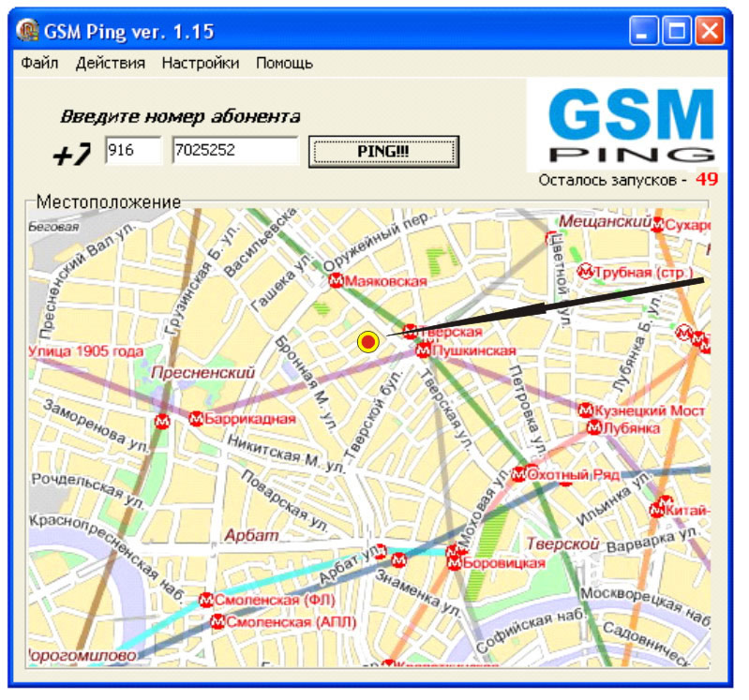Click the Смоленская (ФЛ) metro icon
The width and height of the screenshot is (749, 700).
click(x=206, y=600)
